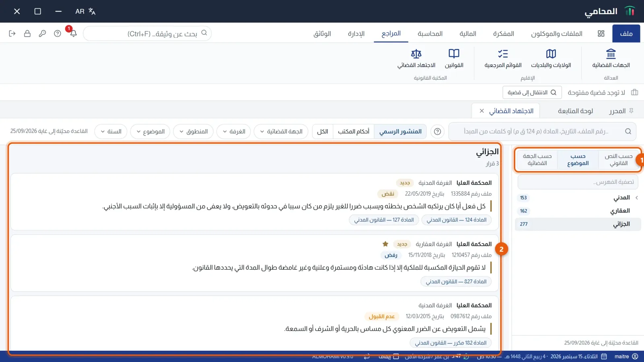Select الجزائي in the index list
Screen dimensions: 644x362
click(x=578, y=224)
